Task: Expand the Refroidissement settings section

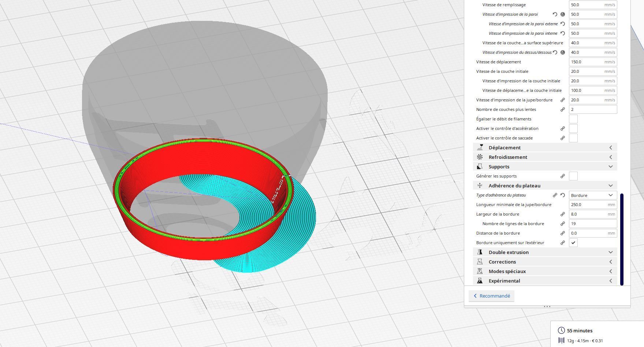Action: (x=545, y=157)
